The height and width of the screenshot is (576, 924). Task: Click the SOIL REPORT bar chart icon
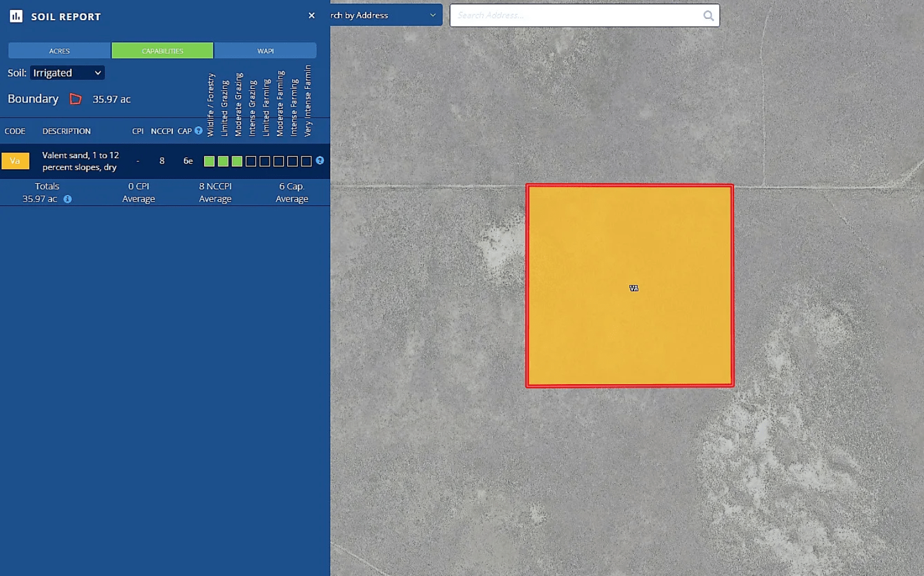[15, 15]
